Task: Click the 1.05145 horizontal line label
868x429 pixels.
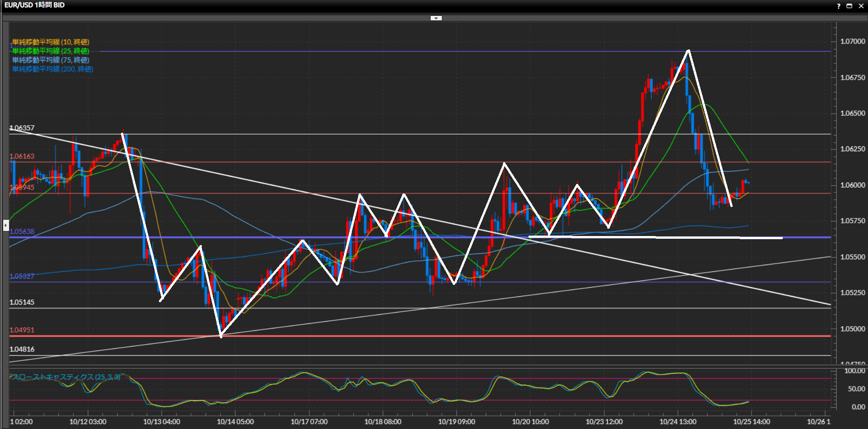Action: pyautogui.click(x=22, y=302)
